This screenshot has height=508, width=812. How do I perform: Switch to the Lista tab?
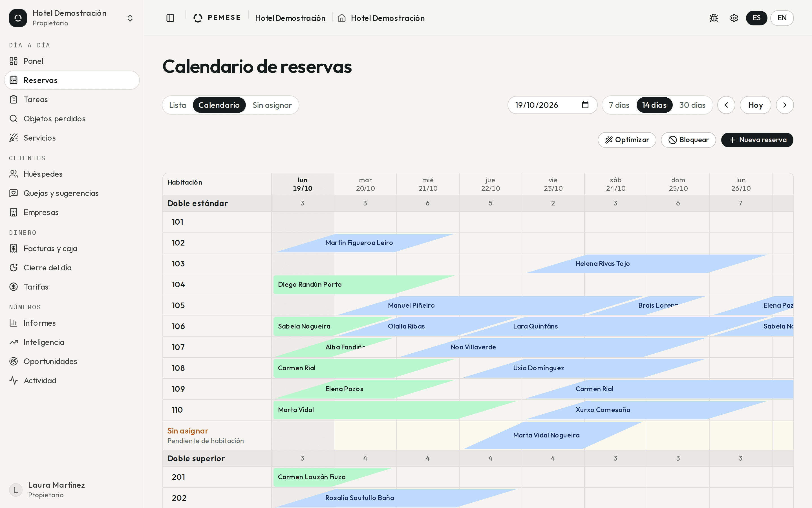178,105
